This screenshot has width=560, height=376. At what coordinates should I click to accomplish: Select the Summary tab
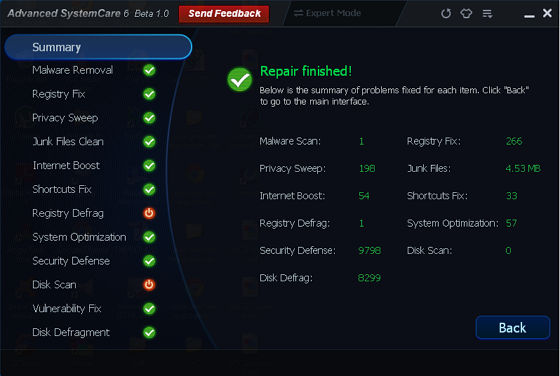(98, 47)
